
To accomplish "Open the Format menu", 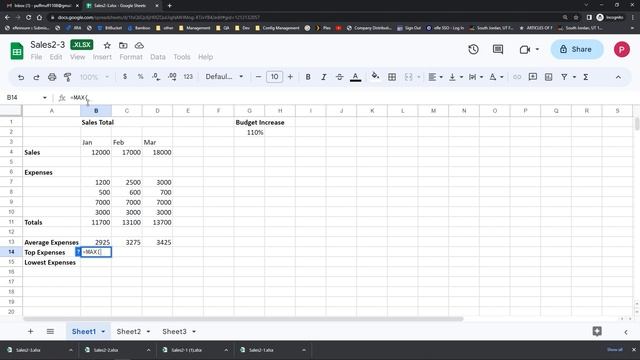I will pyautogui.click(x=131, y=57).
